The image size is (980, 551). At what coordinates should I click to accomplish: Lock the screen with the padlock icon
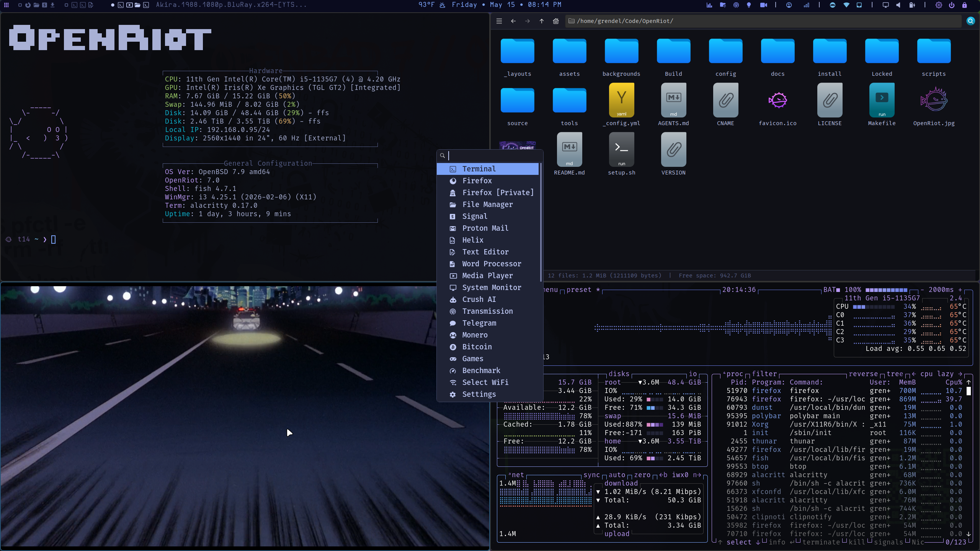pos(965,5)
